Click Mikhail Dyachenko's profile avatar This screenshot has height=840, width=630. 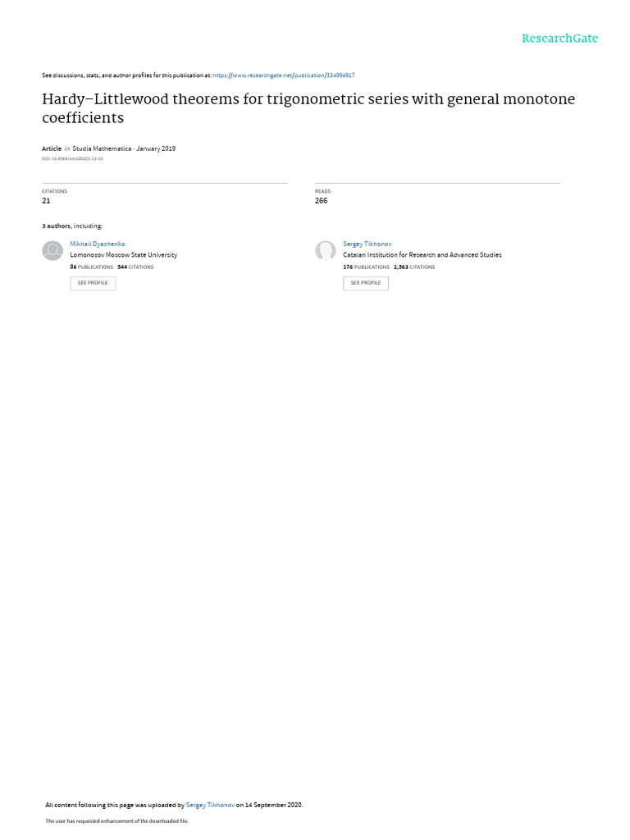tap(52, 251)
